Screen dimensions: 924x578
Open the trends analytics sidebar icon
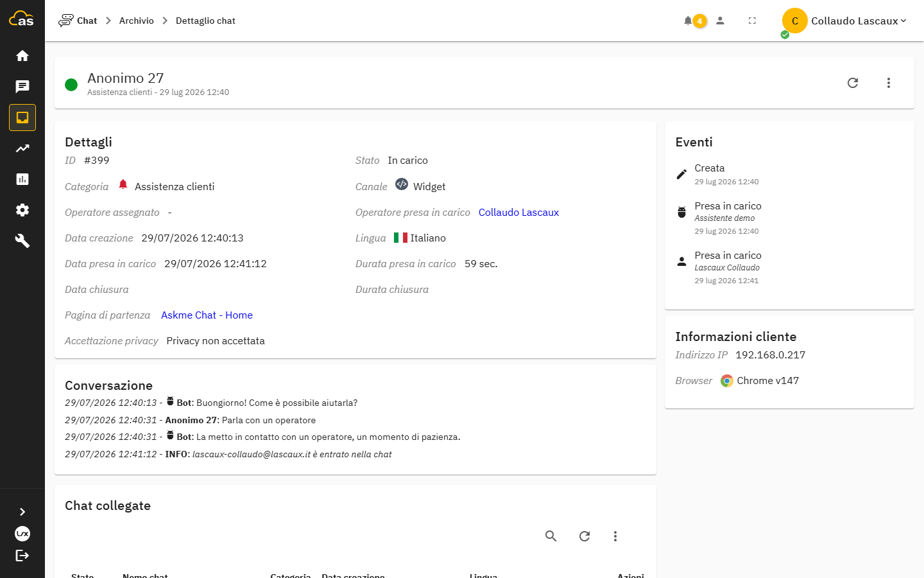coord(22,148)
